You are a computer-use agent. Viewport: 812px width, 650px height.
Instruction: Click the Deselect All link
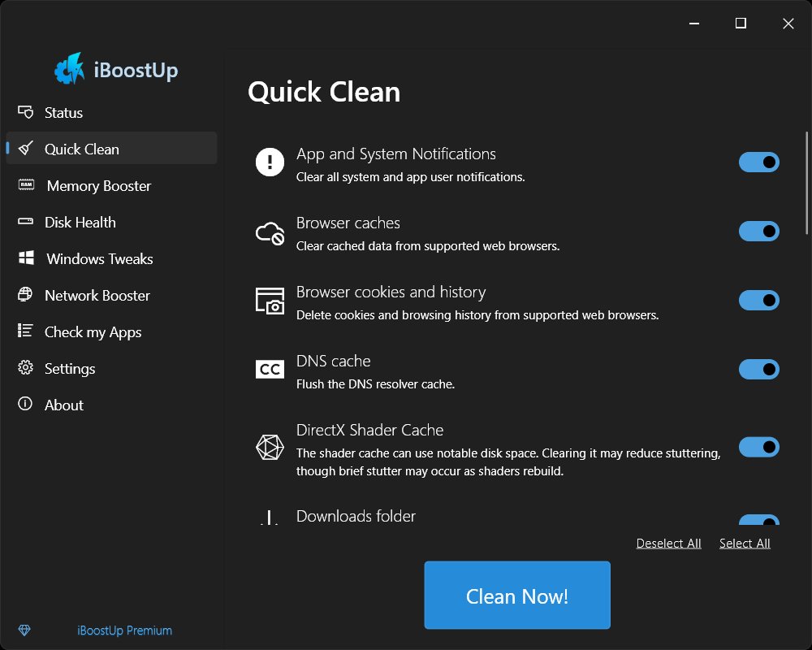668,544
